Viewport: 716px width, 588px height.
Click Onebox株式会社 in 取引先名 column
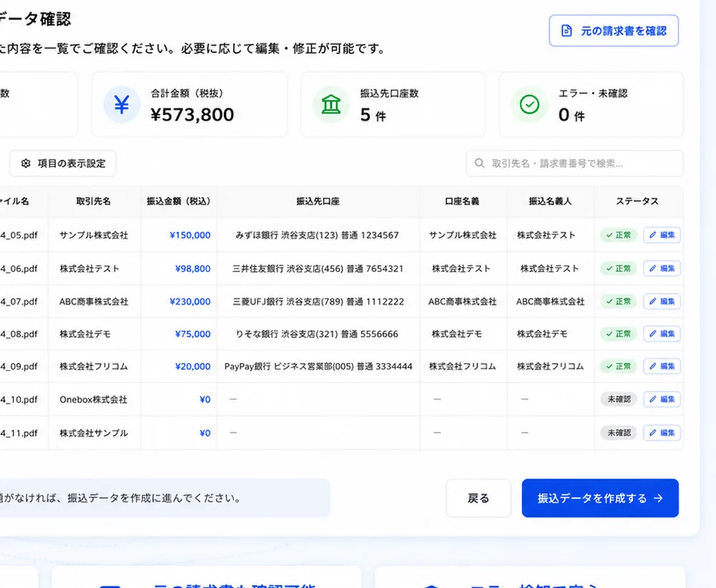coord(93,399)
